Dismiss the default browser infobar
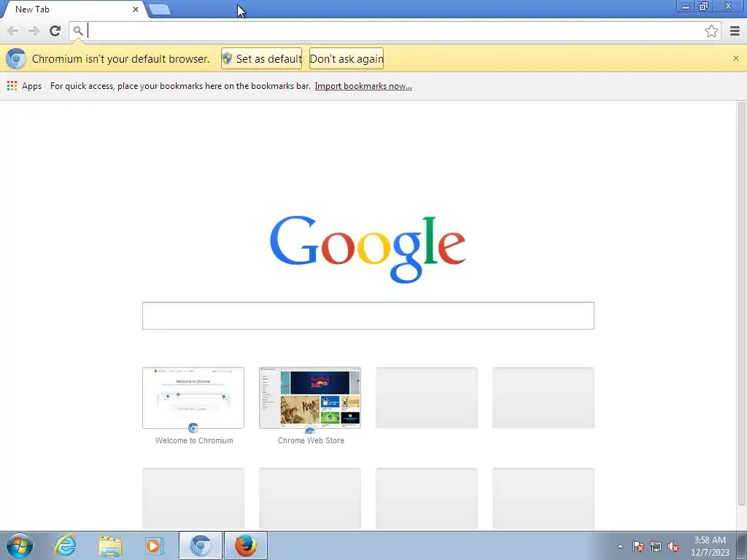 pyautogui.click(x=735, y=58)
